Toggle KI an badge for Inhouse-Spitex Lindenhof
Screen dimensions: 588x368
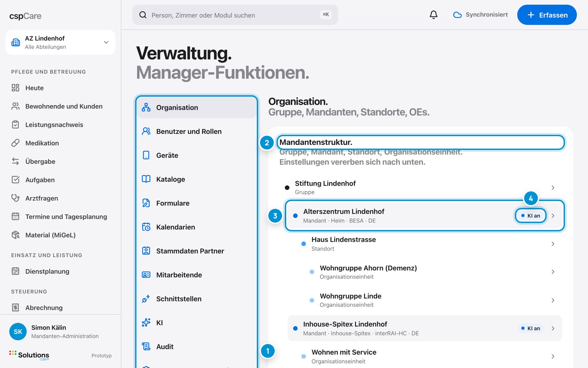point(531,328)
